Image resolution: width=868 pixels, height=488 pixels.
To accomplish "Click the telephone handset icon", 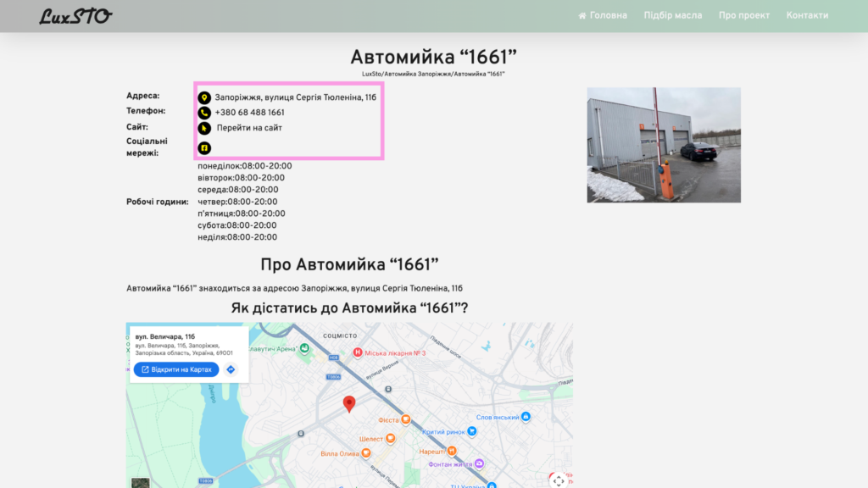I will (x=204, y=113).
